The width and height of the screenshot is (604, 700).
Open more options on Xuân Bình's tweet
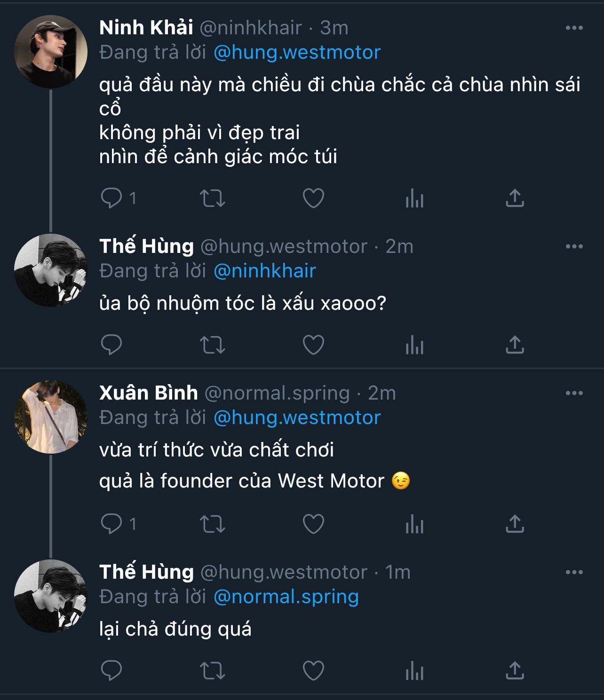[x=574, y=393]
